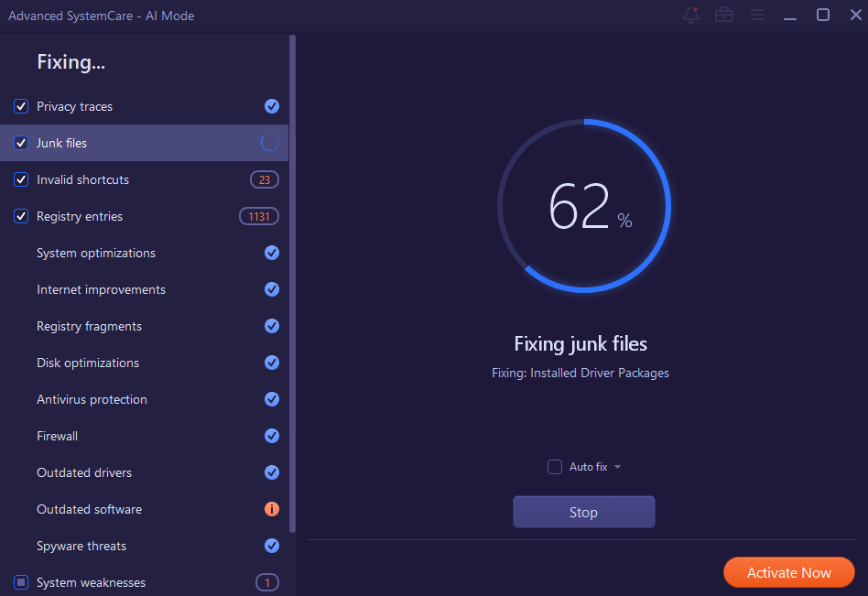
Task: Uncheck the Registry entries checkbox
Action: 21,216
